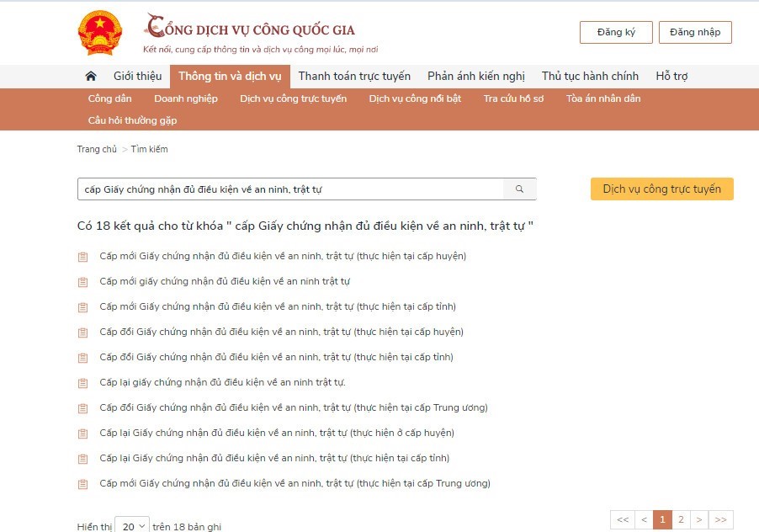Click document icon beside 'Cấp đổi ... cấp tỉnh'
Viewport: 759px width, 532px height.
pyautogui.click(x=82, y=358)
